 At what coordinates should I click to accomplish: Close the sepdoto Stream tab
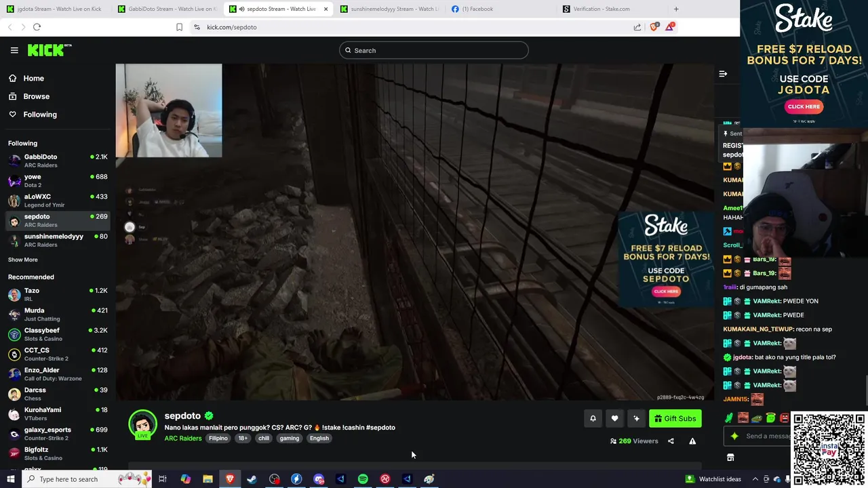click(325, 9)
